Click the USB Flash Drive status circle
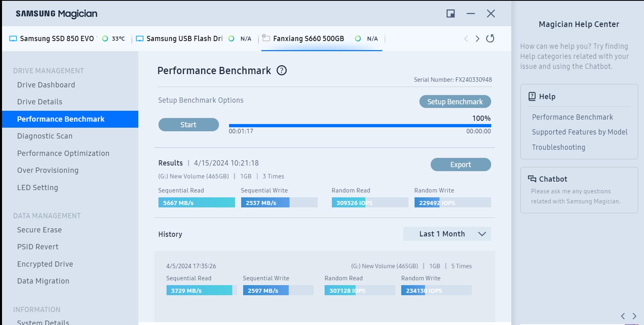644x325 pixels. point(231,39)
